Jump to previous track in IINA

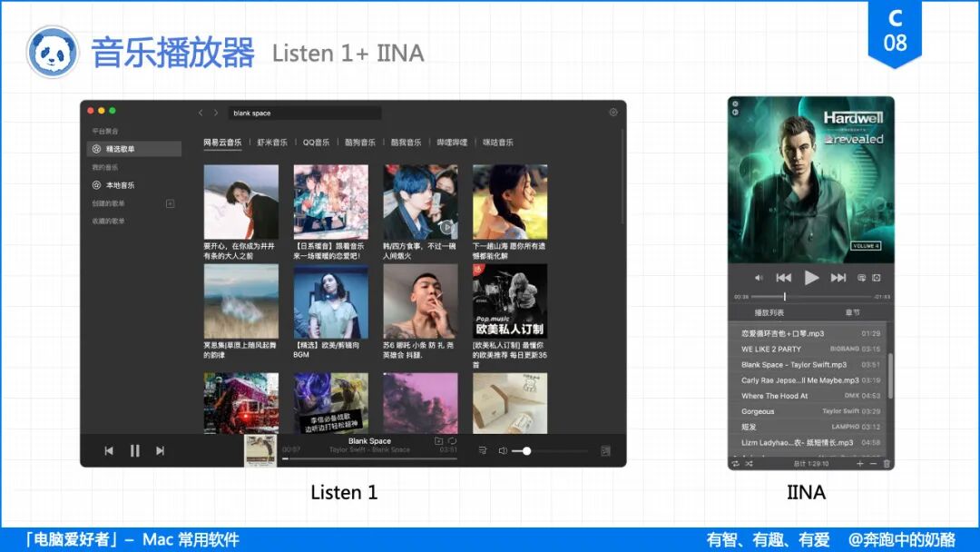point(784,278)
